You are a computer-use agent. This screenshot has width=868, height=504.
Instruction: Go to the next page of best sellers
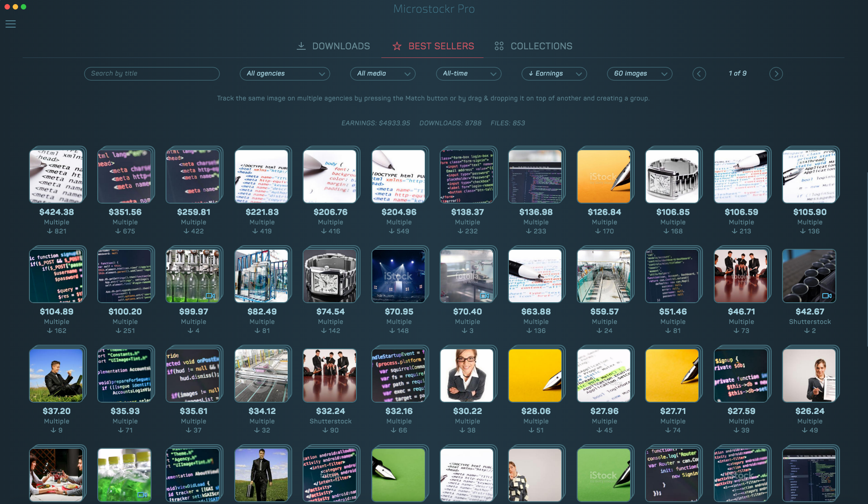tap(776, 73)
